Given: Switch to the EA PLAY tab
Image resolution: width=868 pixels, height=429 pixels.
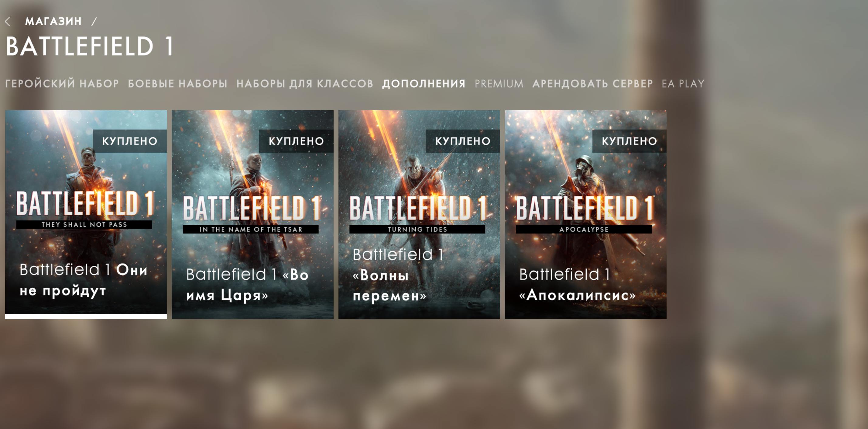Looking at the screenshot, I should [683, 83].
